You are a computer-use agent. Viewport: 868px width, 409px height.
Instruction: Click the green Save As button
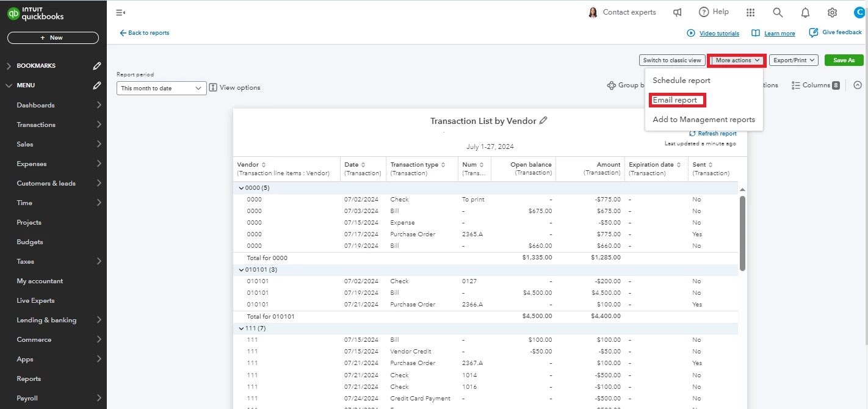(844, 60)
